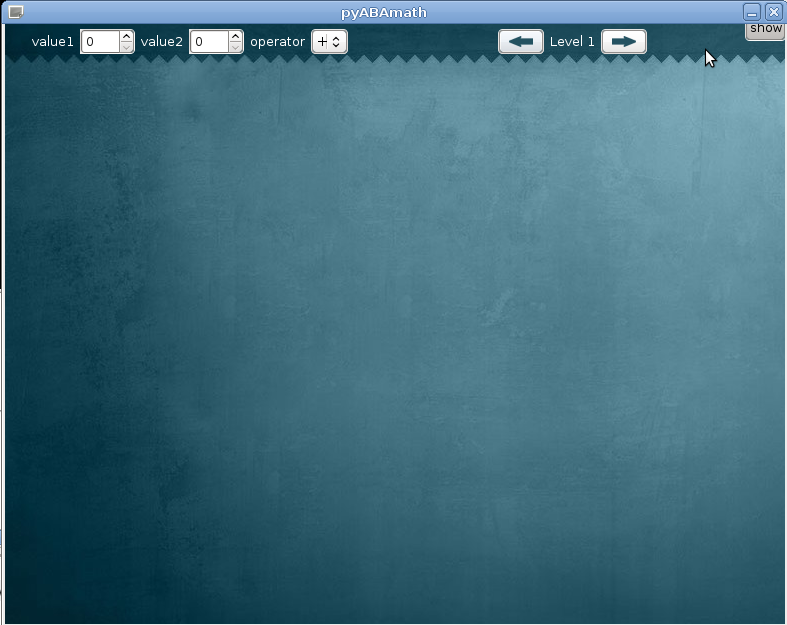Open the operator dropdown

(x=329, y=42)
